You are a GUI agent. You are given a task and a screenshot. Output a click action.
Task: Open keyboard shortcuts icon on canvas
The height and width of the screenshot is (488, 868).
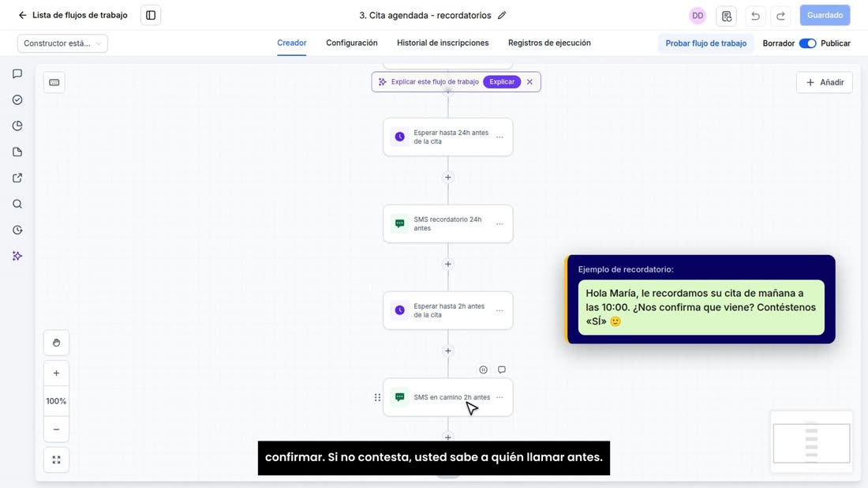pyautogui.click(x=54, y=83)
